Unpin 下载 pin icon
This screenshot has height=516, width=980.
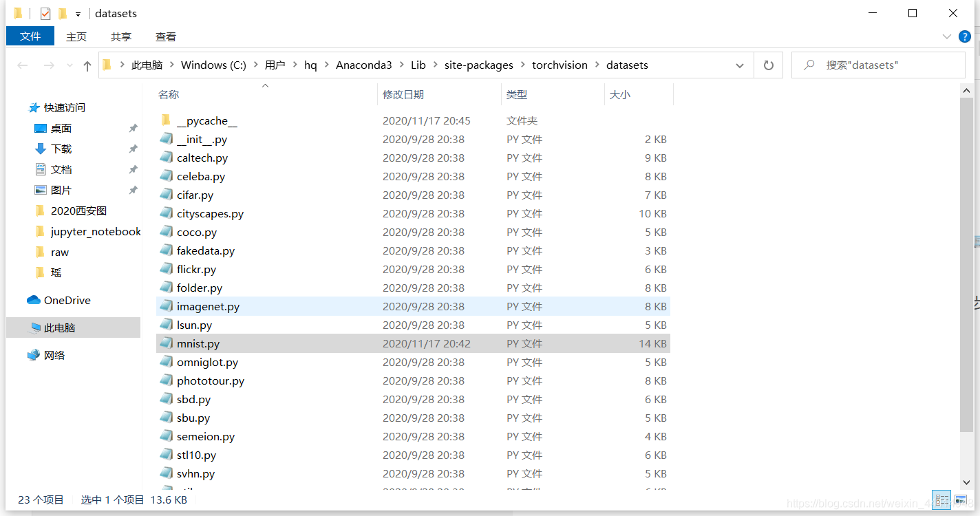133,149
